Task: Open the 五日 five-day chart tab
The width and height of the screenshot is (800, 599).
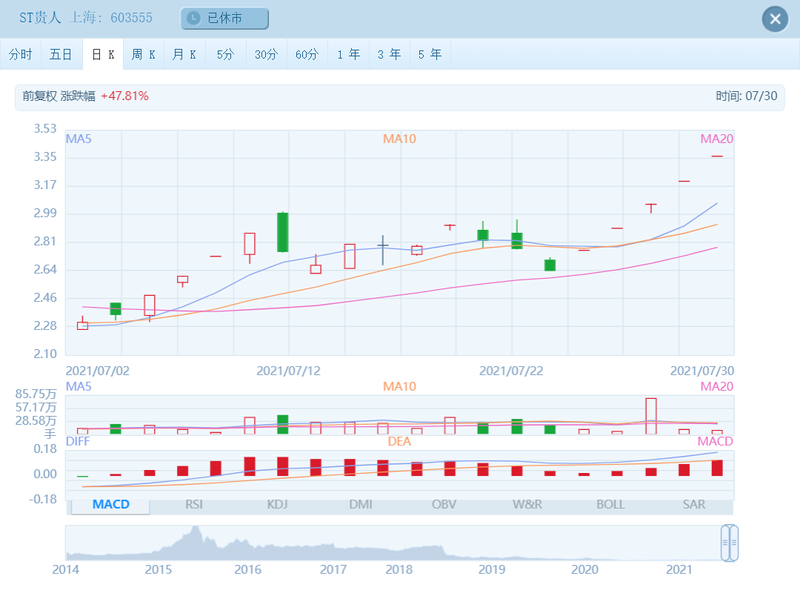Action: [61, 54]
